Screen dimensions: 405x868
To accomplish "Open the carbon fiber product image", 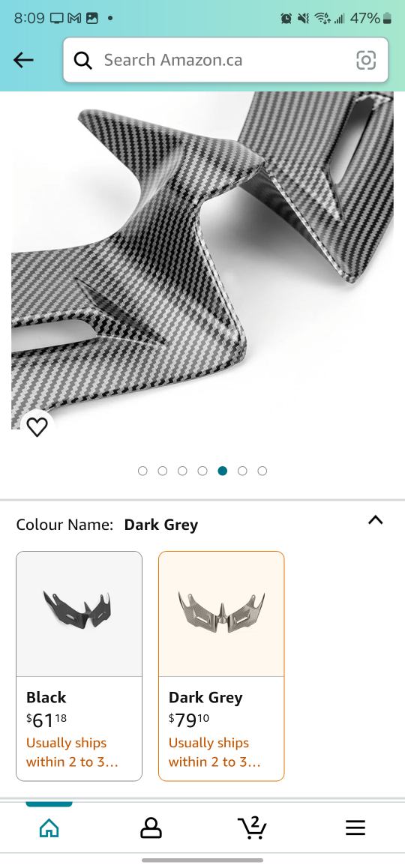I will click(x=202, y=260).
